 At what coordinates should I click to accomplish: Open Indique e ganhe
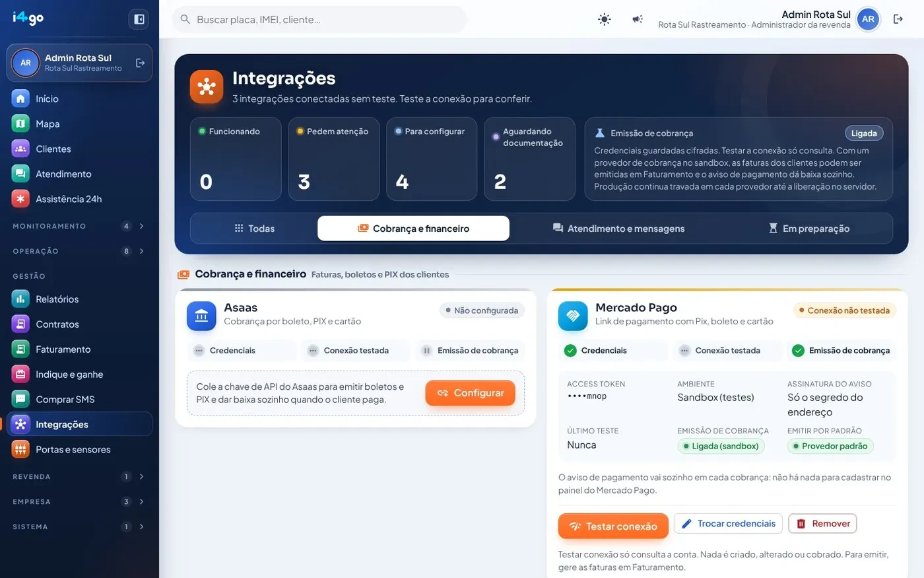[80, 375]
